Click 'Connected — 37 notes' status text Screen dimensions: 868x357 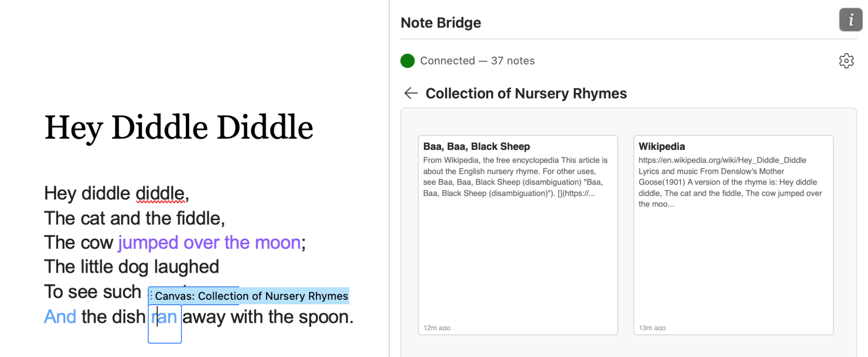477,61
